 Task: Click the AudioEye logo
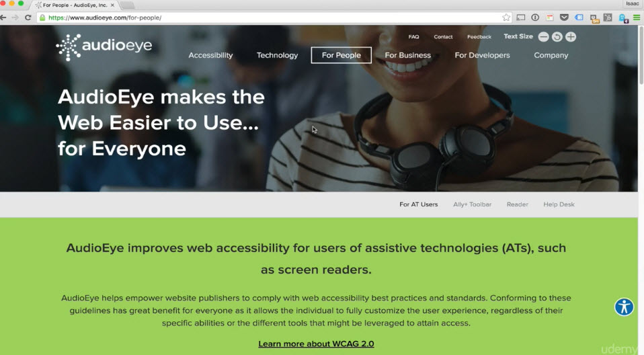click(x=104, y=47)
